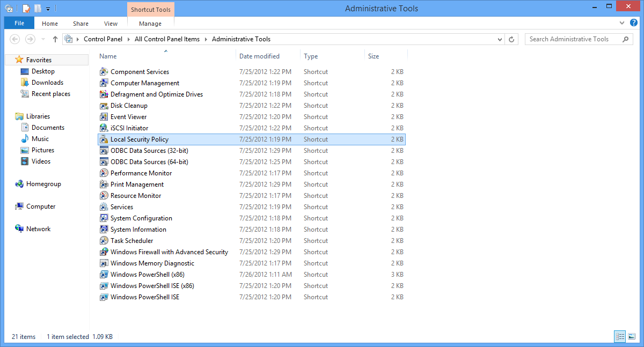The height and width of the screenshot is (347, 644).
Task: Click New folder quick access toolbar icon
Action: click(x=38, y=9)
